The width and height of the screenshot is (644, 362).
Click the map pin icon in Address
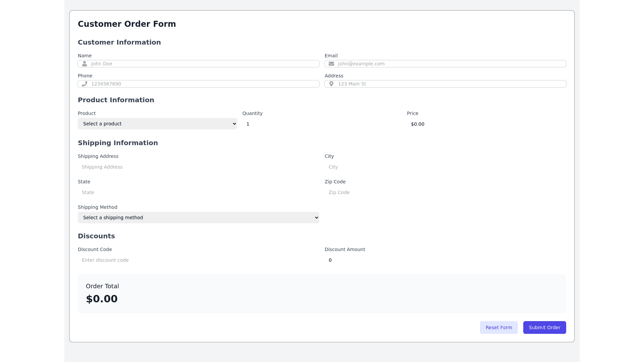(331, 84)
